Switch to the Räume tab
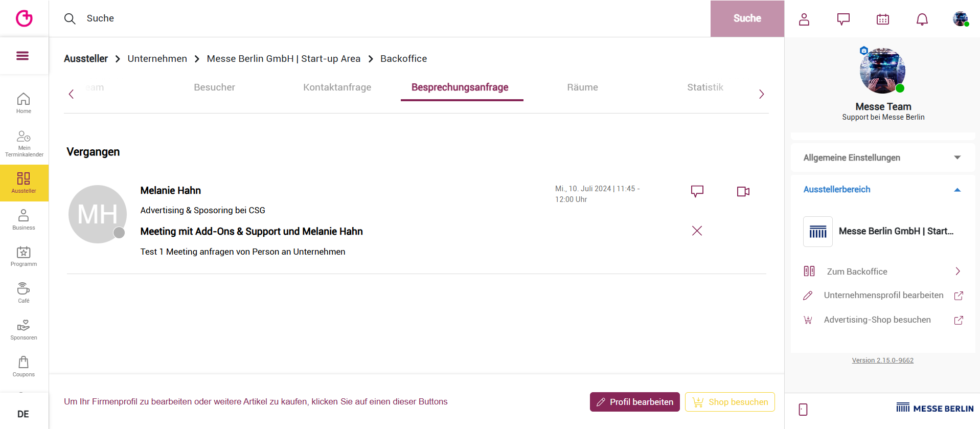The width and height of the screenshot is (980, 429). tap(583, 87)
